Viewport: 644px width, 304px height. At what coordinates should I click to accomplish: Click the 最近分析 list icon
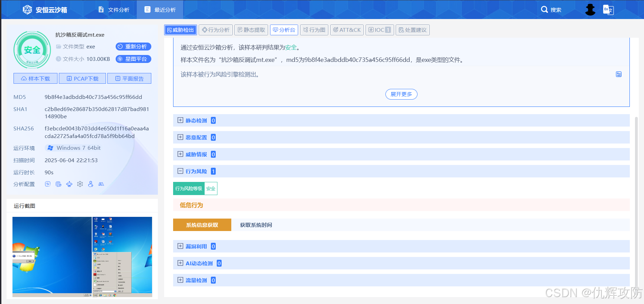(147, 9)
